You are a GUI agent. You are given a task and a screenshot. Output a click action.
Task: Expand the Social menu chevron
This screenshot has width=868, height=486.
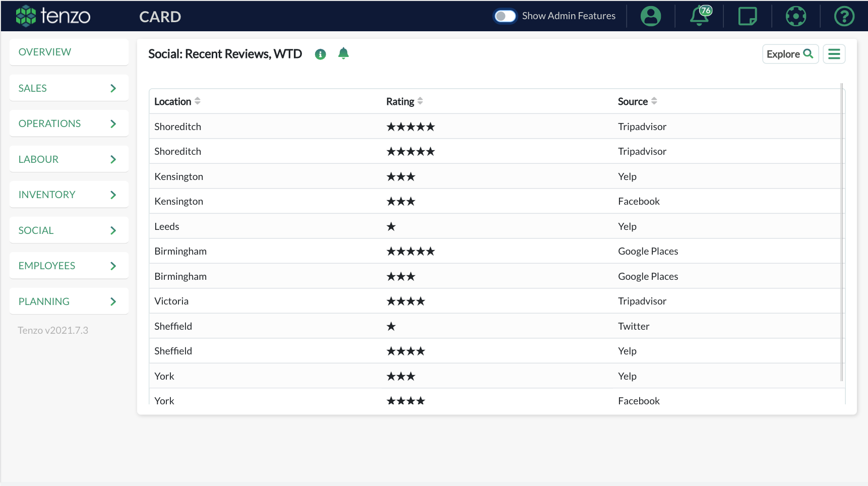113,230
